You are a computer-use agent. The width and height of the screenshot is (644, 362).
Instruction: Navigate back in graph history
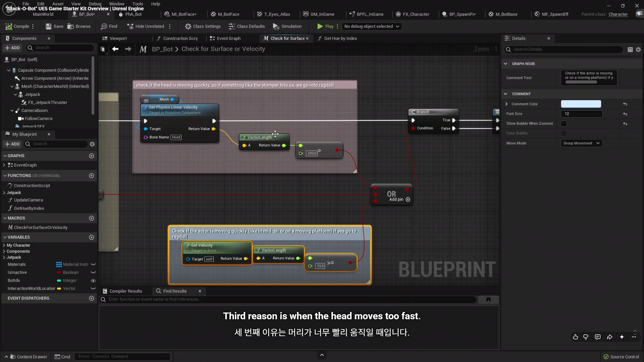click(x=115, y=49)
